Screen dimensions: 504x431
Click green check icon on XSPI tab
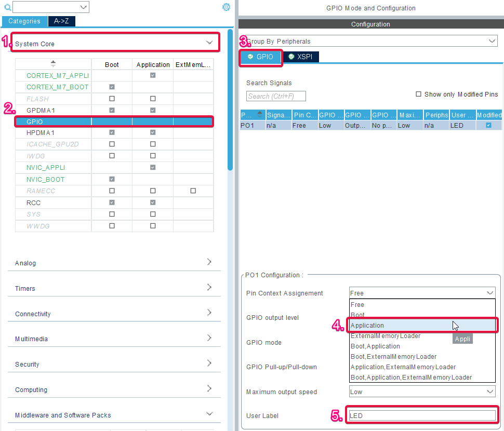tap(291, 57)
